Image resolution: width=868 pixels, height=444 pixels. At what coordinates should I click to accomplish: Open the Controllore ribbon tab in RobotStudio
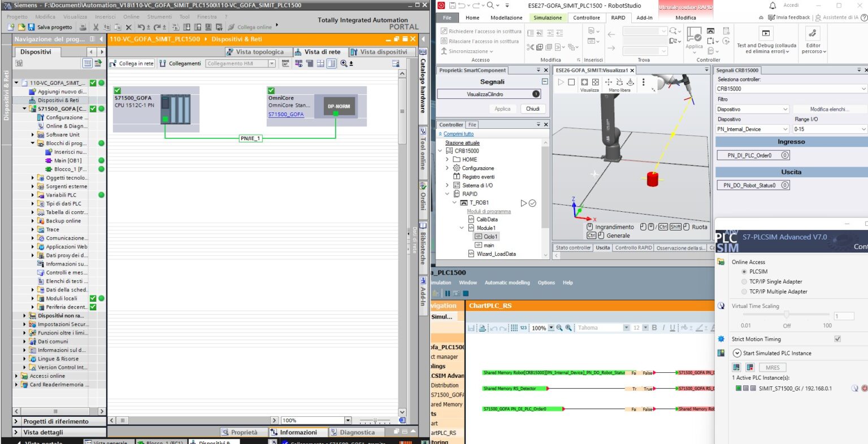pyautogui.click(x=587, y=18)
